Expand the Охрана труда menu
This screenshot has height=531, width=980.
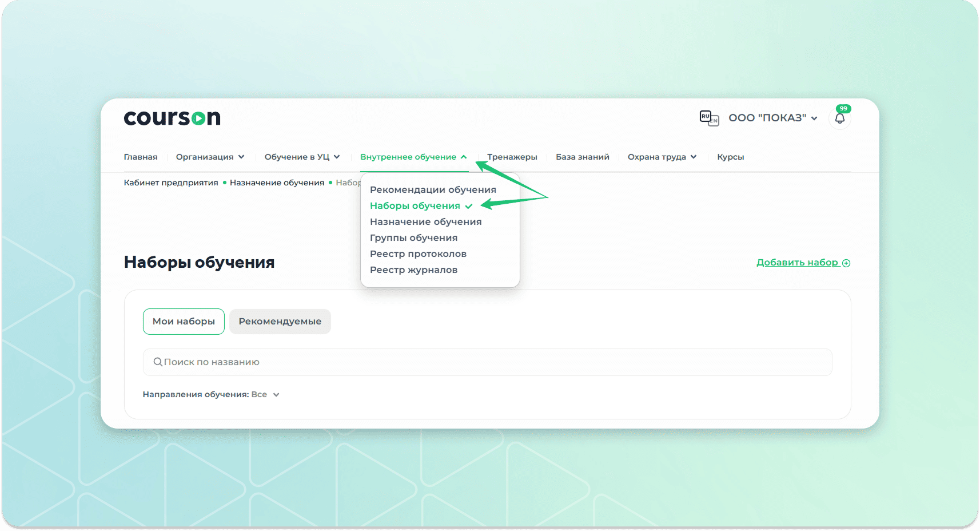pyautogui.click(x=662, y=157)
